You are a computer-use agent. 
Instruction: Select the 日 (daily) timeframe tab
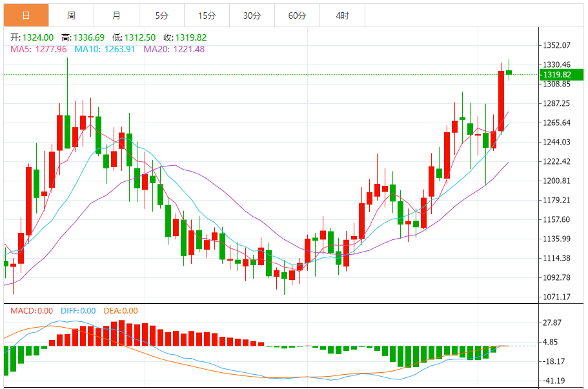pos(26,15)
